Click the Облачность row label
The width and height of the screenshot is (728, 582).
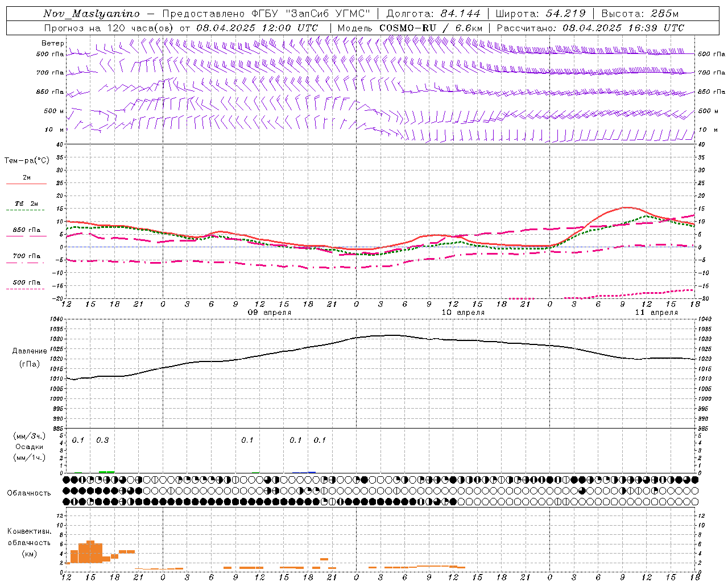[29, 493]
